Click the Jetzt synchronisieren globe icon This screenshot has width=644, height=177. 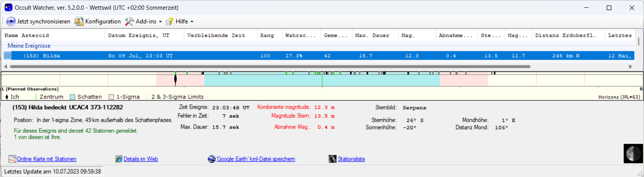point(11,22)
